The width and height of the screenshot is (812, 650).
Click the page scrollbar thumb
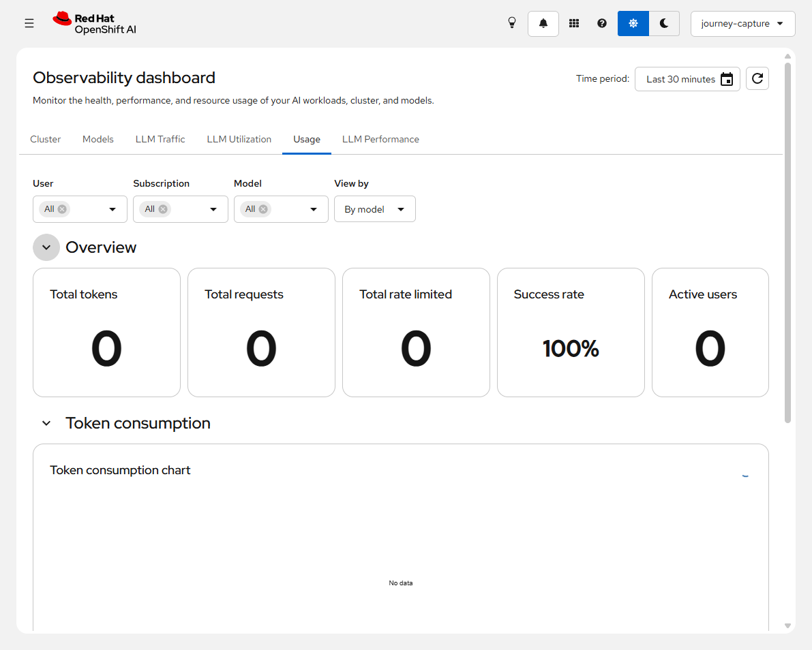coord(787,243)
